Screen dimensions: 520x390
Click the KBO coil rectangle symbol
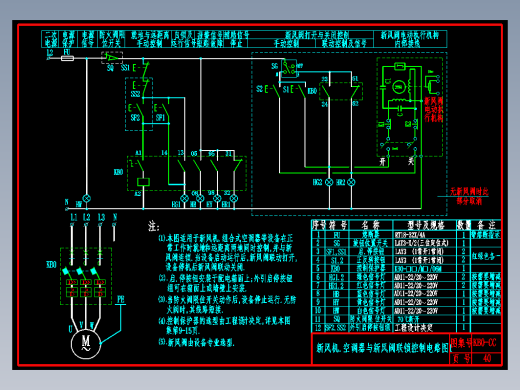click(x=143, y=182)
